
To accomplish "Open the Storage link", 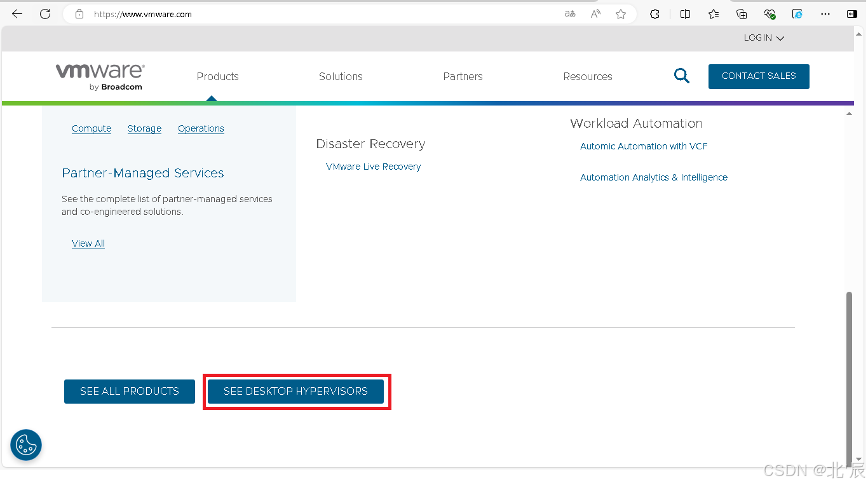I will [x=144, y=128].
